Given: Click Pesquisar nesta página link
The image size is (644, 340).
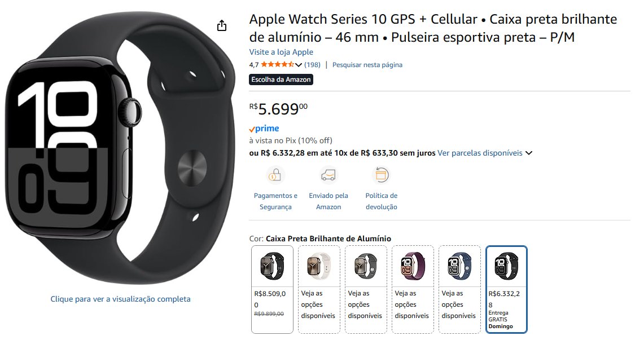Looking at the screenshot, I should pos(367,65).
